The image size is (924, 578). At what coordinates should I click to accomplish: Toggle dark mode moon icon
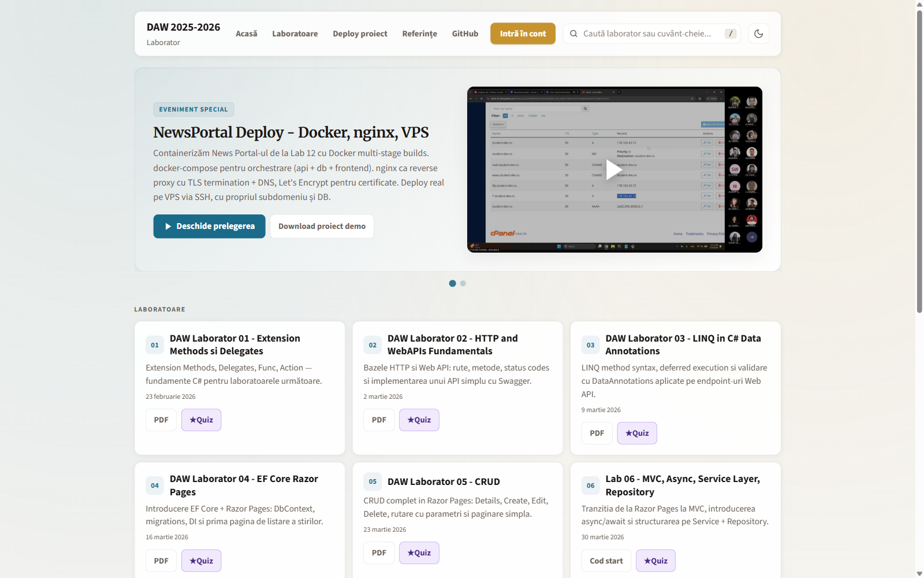(x=758, y=34)
